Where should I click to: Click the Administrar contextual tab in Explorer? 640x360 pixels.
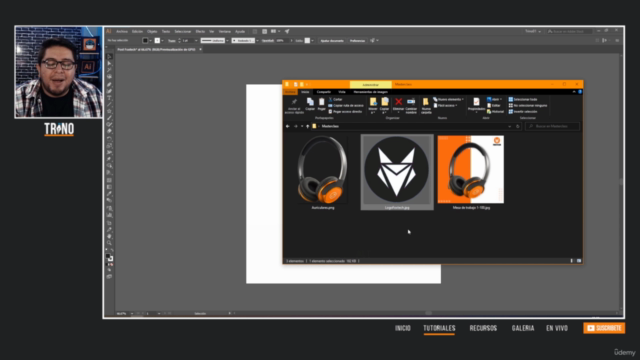pyautogui.click(x=371, y=84)
